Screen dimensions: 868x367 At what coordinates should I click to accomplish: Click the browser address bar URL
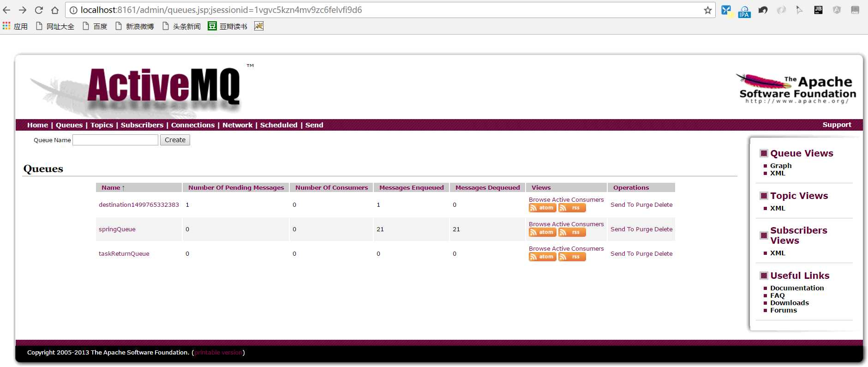[x=221, y=10]
